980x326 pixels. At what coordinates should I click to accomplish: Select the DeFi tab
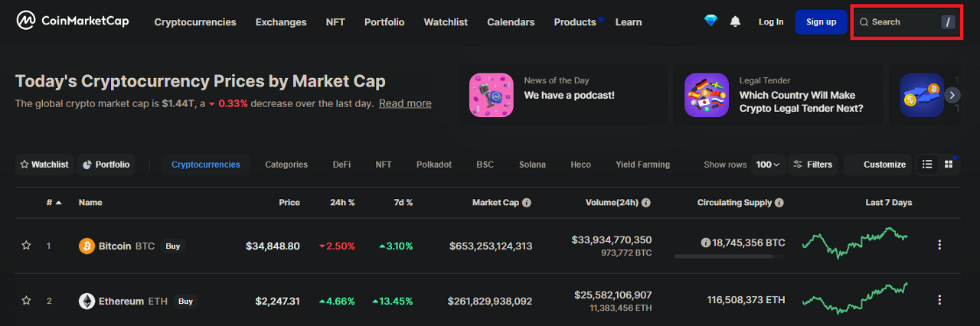click(342, 165)
